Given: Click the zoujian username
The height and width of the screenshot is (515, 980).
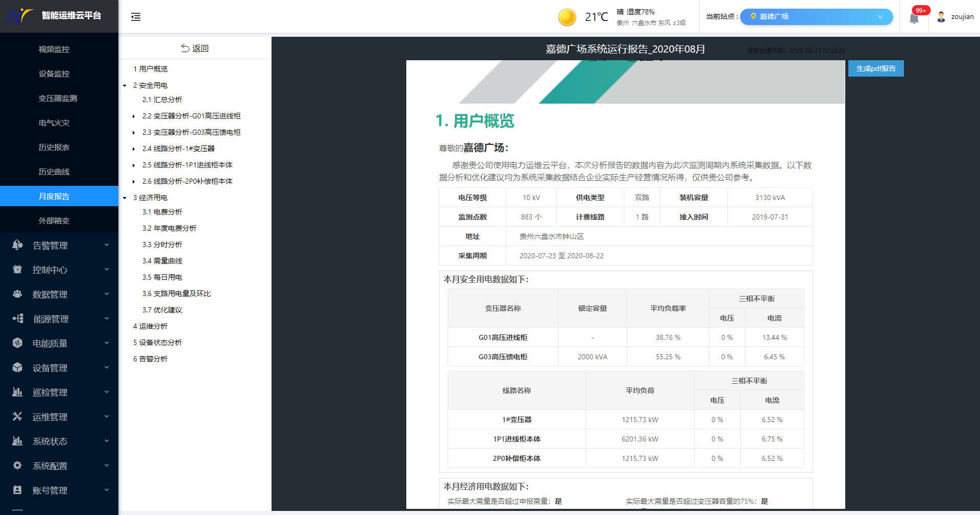Looking at the screenshot, I should click(962, 17).
